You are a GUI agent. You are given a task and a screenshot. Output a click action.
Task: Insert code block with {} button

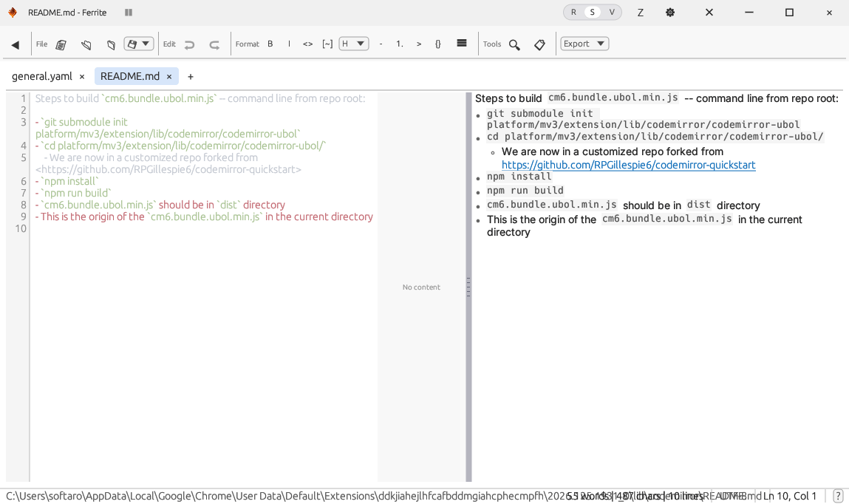[x=438, y=44]
